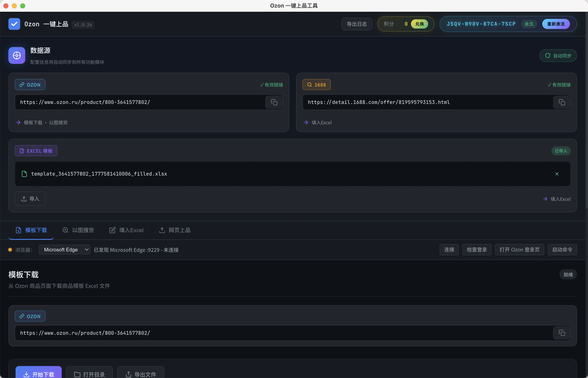Open the browser dropdown showing Microsoft Edge
This screenshot has height=378, width=588.
point(64,250)
